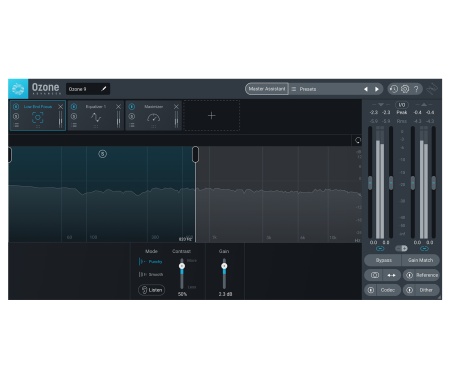Image resolution: width=450 pixels, height=380 pixels.
Task: Toggle the Dither power icon
Action: tap(410, 290)
